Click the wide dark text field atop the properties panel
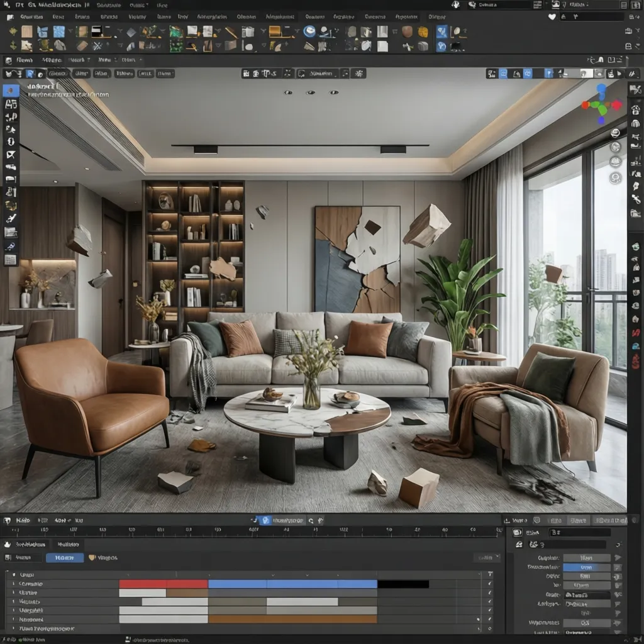 point(580,532)
